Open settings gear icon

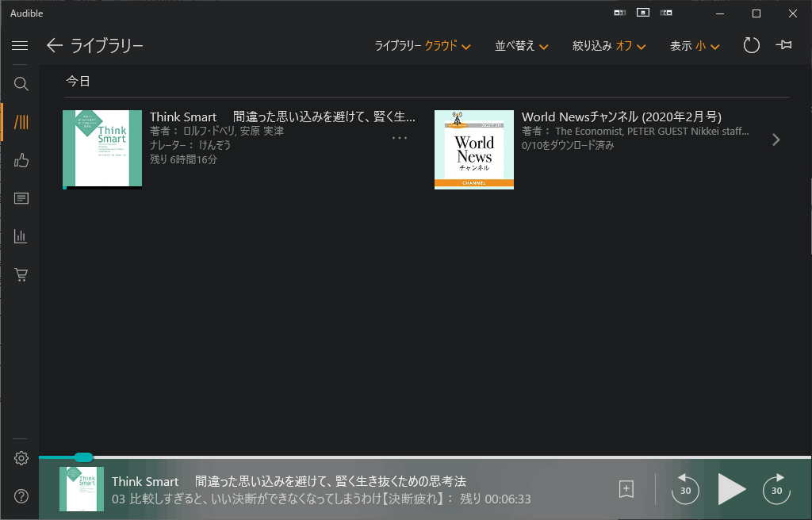[x=21, y=458]
